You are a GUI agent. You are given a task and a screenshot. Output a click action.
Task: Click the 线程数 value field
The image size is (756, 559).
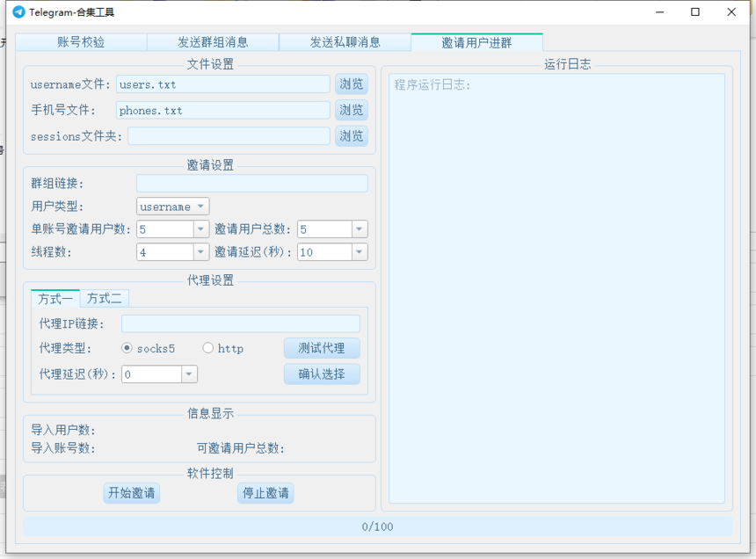(165, 251)
